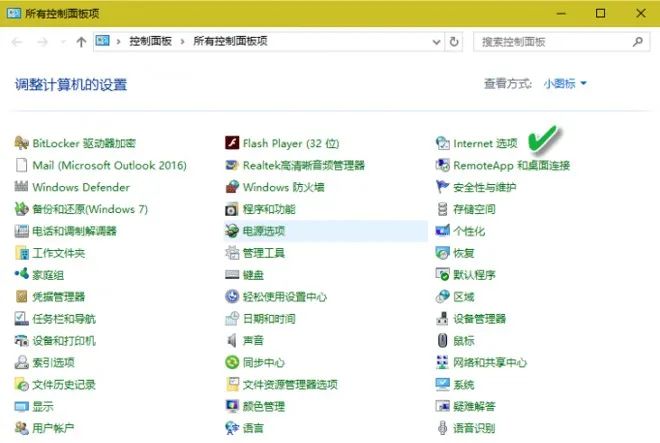Open 文件资源管理器选项 icon
Screen dimensions: 660x443
[x=232, y=384]
